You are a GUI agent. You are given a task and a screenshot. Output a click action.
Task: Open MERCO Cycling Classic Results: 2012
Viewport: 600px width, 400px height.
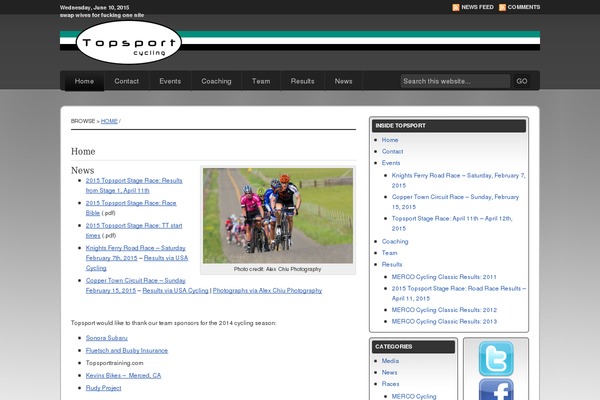pos(444,310)
